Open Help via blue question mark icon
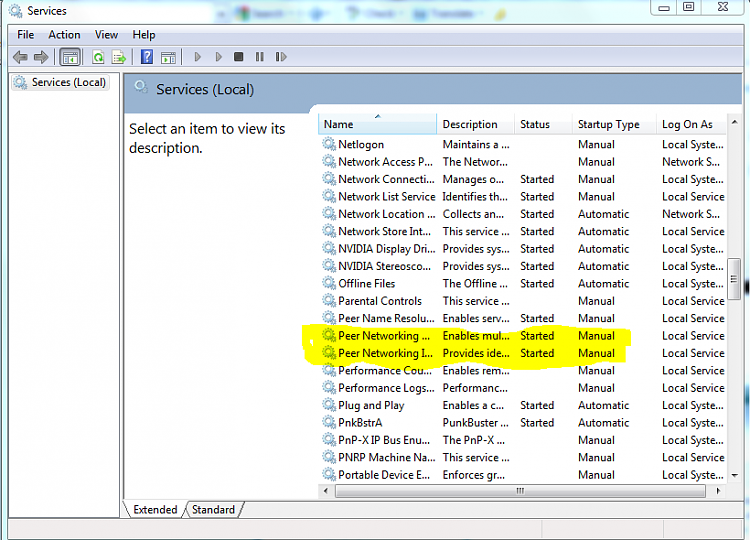The height and width of the screenshot is (540, 750). [x=147, y=57]
